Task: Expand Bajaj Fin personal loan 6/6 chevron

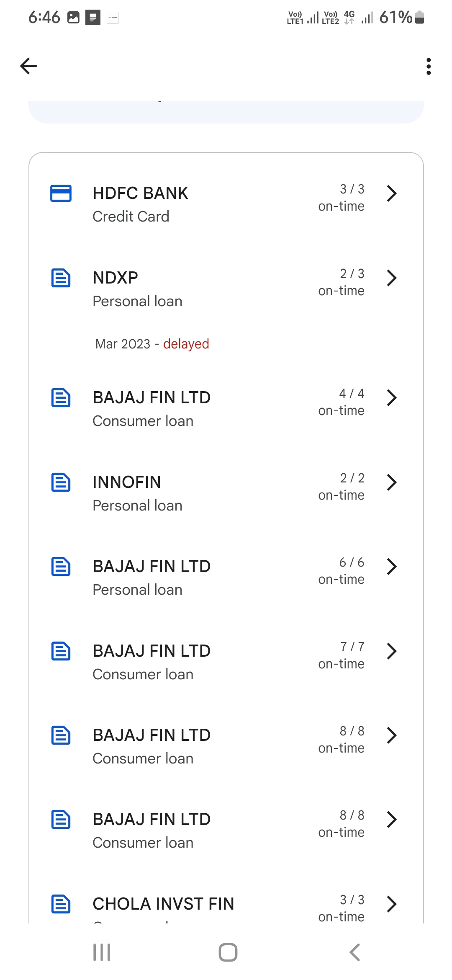Action: 391,567
